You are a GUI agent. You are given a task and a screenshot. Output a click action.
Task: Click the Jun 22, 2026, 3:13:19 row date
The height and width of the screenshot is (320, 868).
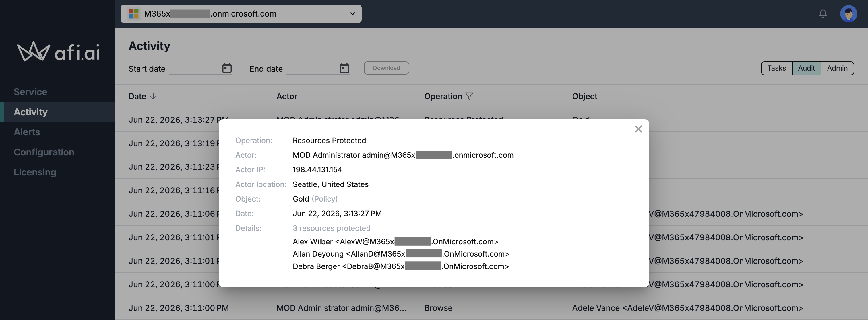[174, 143]
